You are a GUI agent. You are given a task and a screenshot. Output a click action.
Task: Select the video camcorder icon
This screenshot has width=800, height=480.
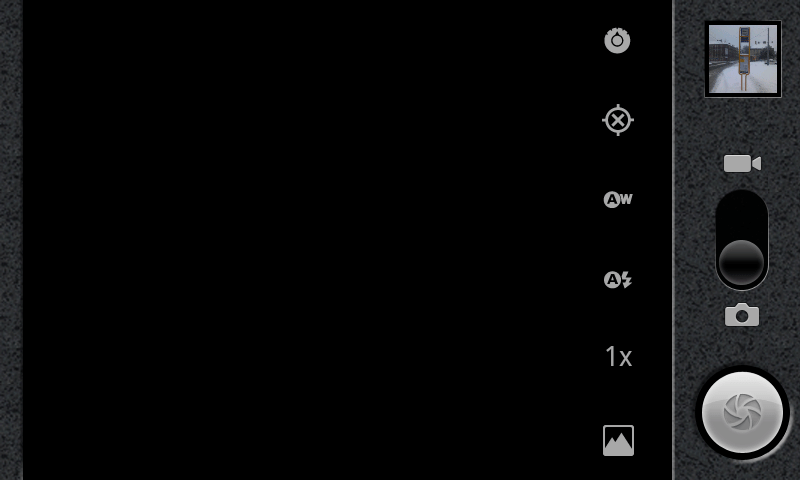(742, 164)
